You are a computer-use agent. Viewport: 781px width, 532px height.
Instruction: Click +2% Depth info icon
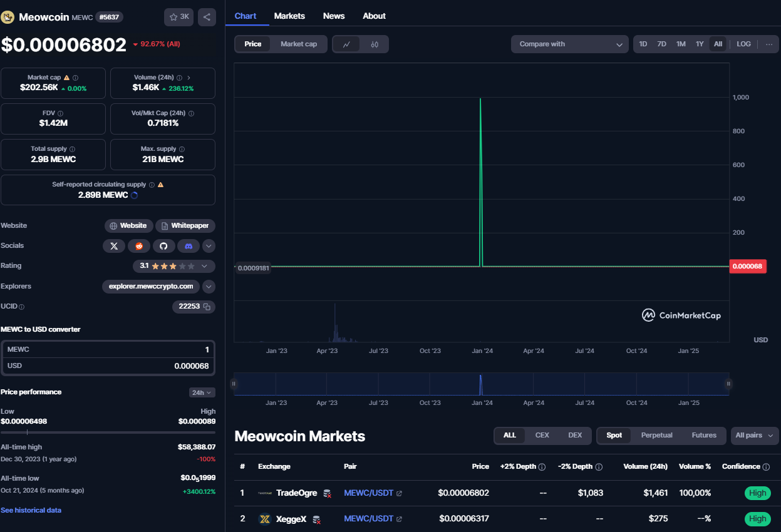tap(542, 467)
